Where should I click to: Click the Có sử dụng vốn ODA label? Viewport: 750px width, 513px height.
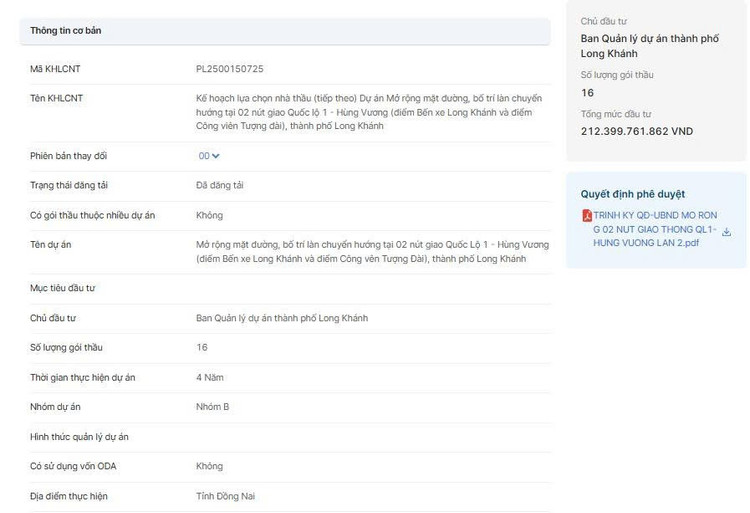click(x=73, y=467)
